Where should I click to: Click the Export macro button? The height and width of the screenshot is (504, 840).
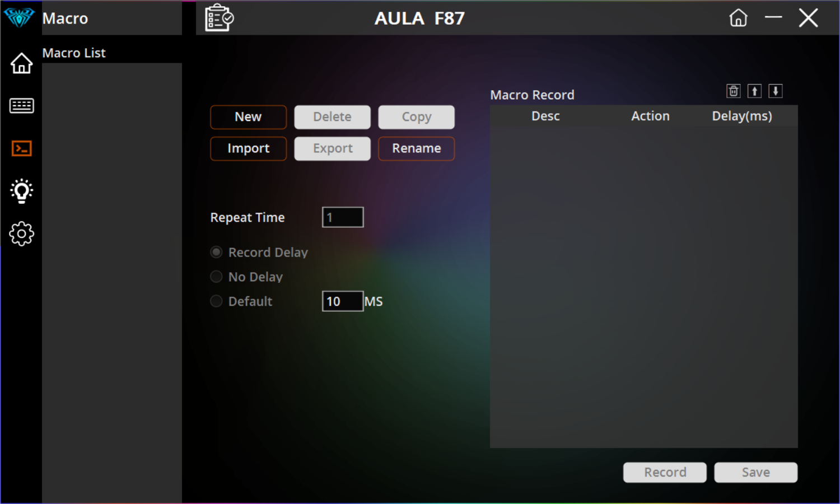332,148
